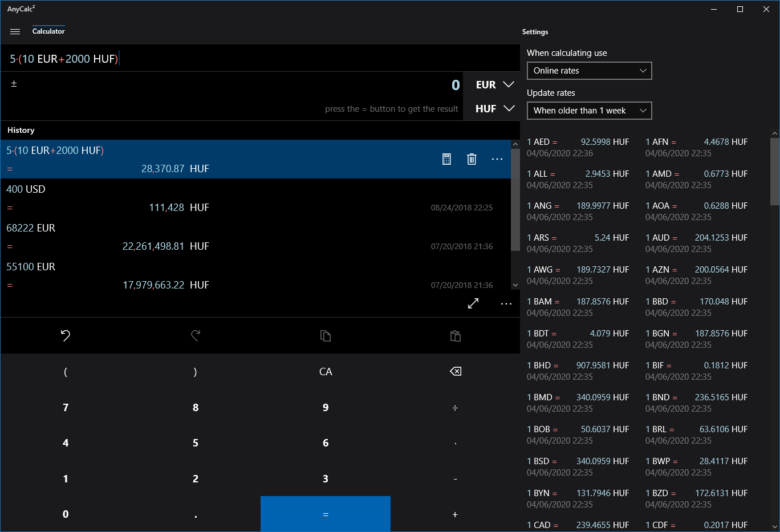
Task: Tap digit 7 on the keypad
Action: point(66,408)
